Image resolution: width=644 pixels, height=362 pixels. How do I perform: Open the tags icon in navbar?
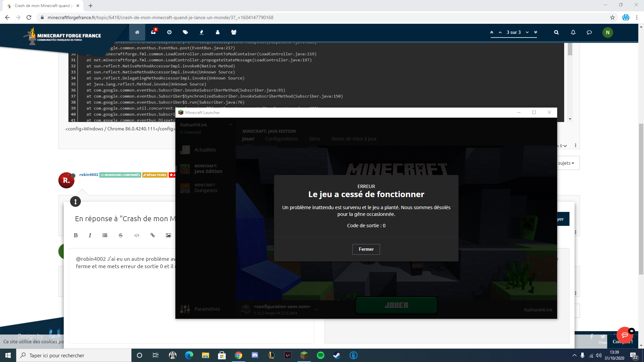pos(185,32)
